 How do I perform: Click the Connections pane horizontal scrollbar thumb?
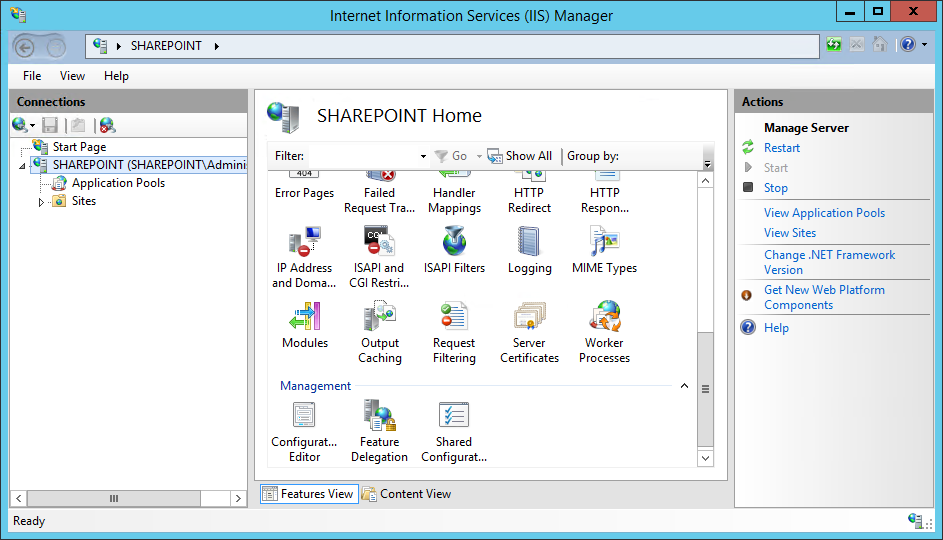click(114, 498)
